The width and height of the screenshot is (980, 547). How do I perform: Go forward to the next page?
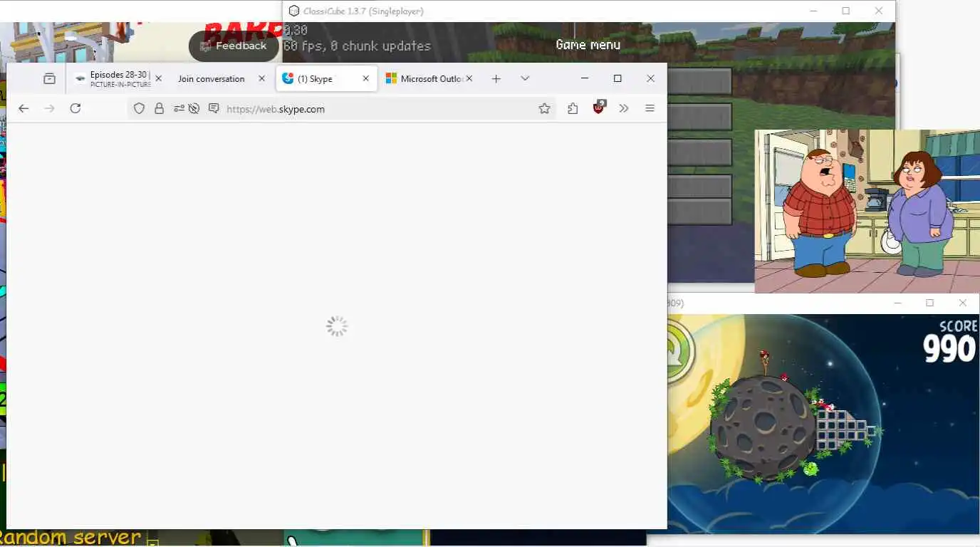49,108
